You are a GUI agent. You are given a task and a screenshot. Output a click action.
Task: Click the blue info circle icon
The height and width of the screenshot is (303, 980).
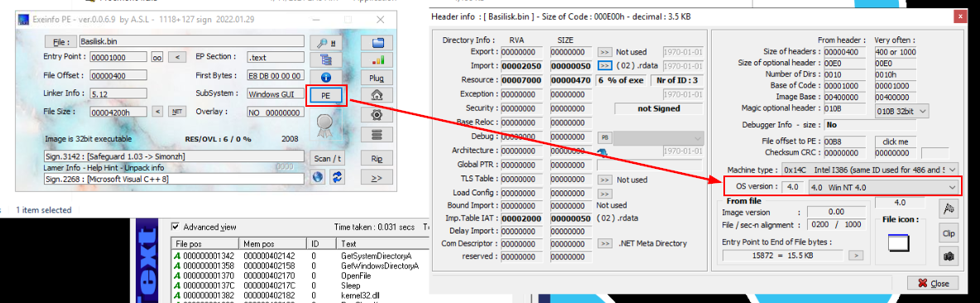[325, 78]
